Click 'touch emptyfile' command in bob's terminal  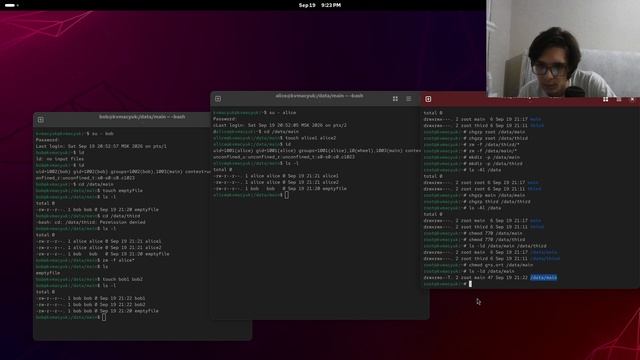pyautogui.click(x=122, y=190)
